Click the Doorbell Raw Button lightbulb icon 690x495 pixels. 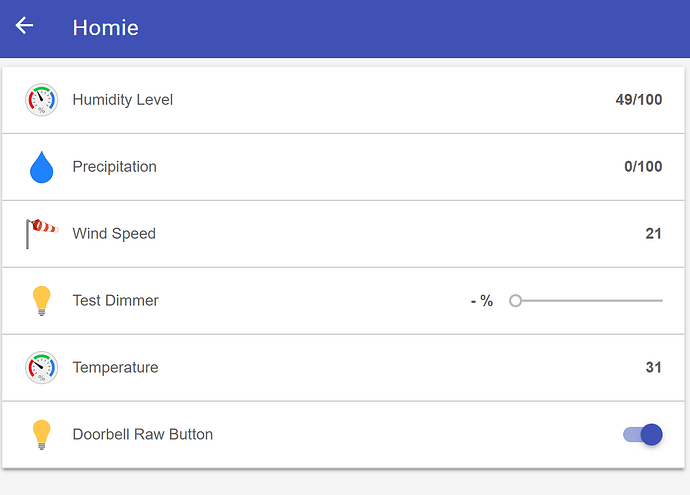(x=41, y=434)
